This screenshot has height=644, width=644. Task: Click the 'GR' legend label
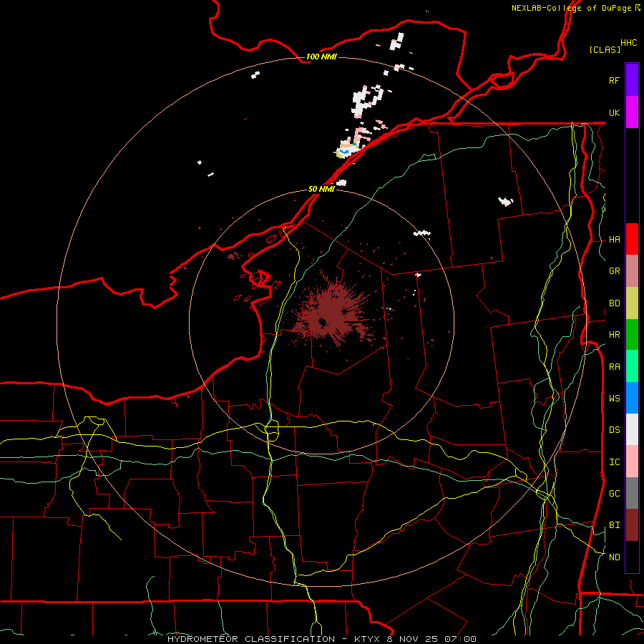615,271
